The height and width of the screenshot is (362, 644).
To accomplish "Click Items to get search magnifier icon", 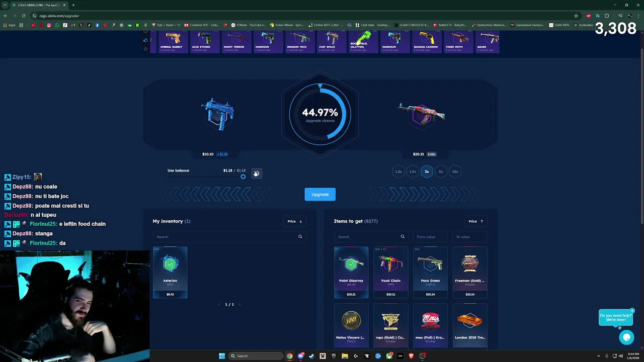I will (x=403, y=237).
